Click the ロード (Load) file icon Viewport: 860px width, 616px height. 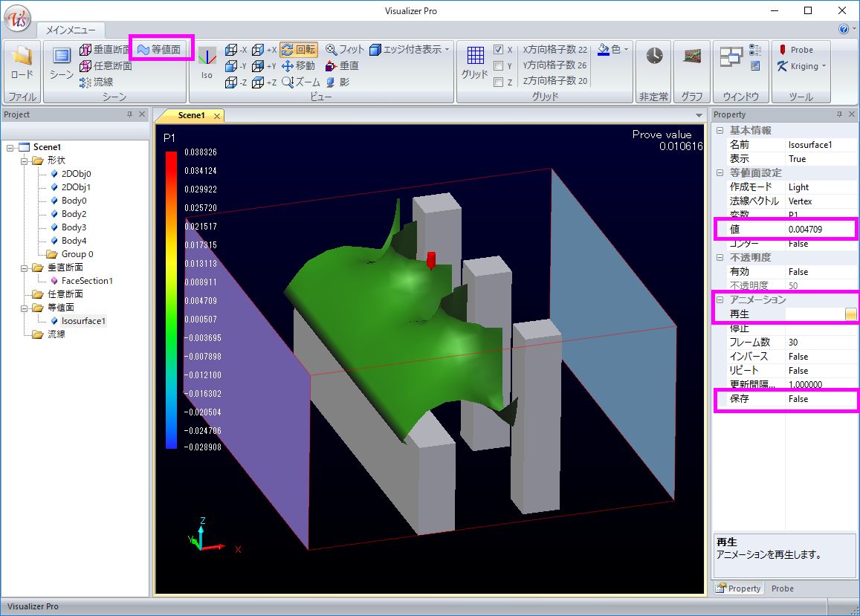(22, 64)
